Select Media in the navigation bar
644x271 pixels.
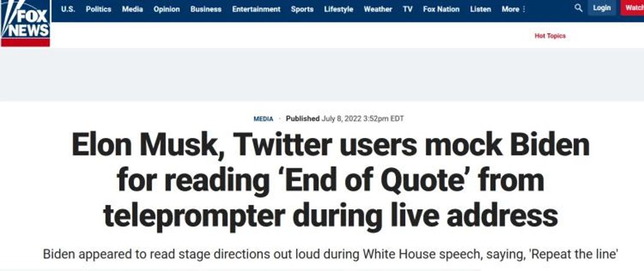click(132, 9)
